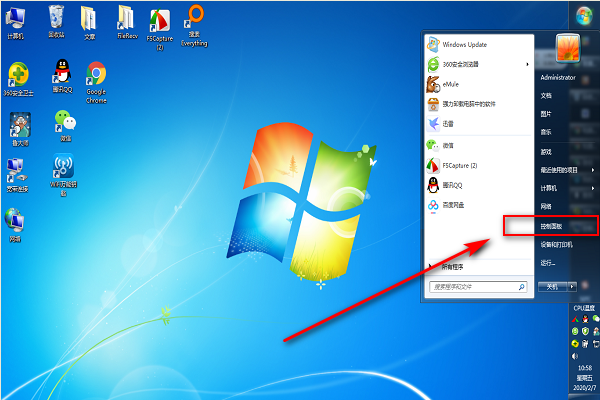Open the Administrator user folder link

click(x=558, y=78)
